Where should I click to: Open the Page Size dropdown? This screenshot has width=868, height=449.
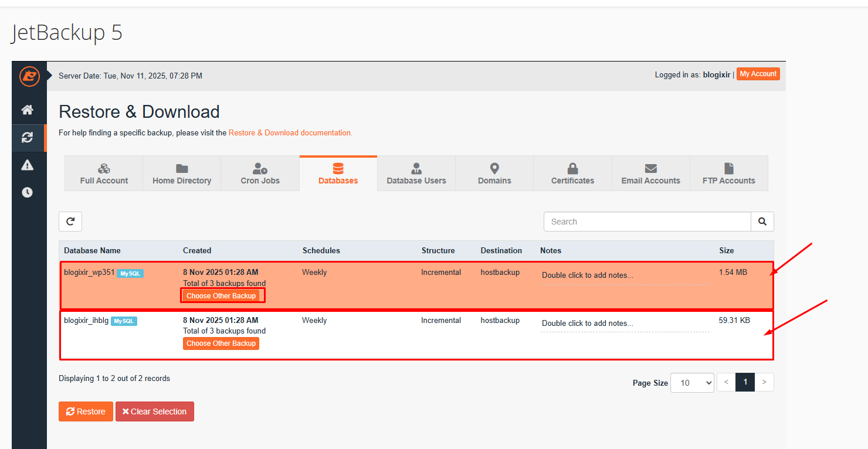tap(692, 383)
